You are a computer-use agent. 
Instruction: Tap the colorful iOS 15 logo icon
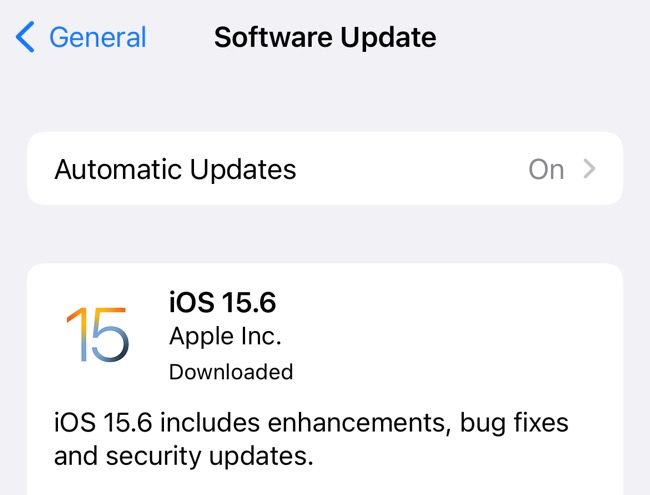[x=98, y=334]
